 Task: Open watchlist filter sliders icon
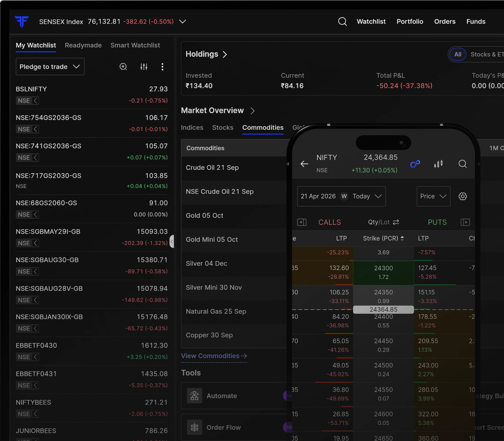[144, 67]
